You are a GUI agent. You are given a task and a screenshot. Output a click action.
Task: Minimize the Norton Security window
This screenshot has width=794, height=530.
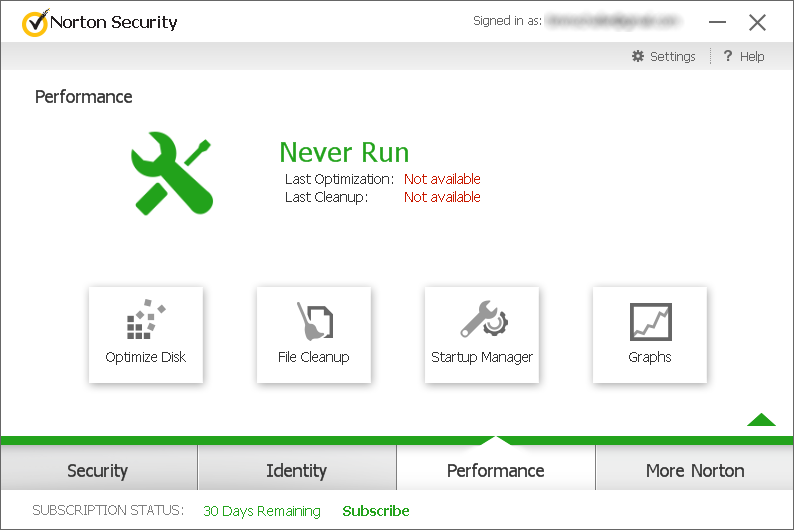[x=718, y=22]
